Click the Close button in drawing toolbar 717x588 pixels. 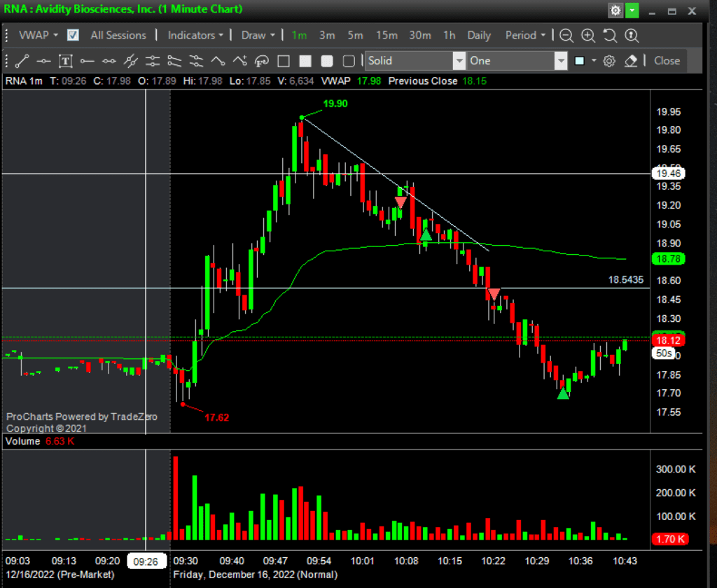[x=667, y=61]
